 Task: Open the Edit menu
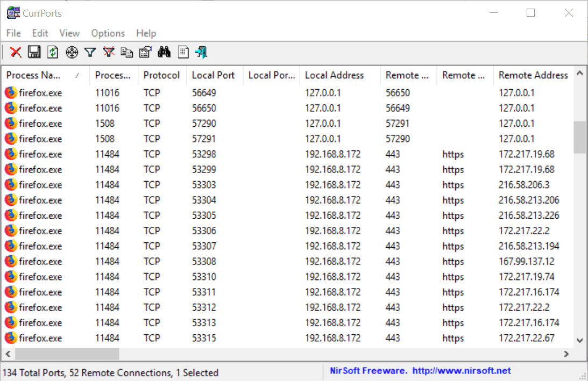40,33
